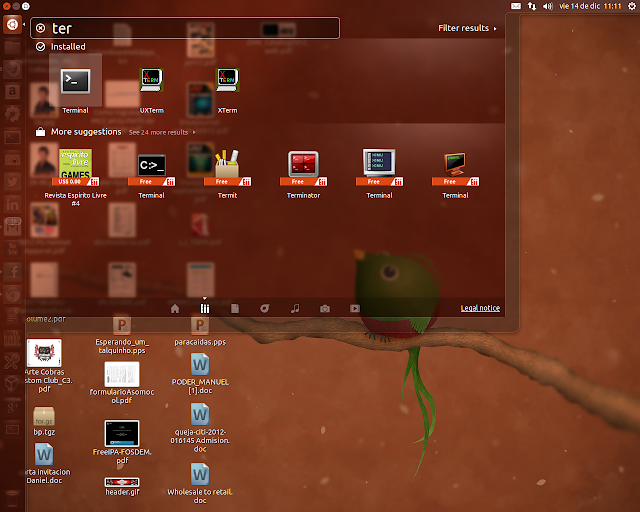Collapse the Installed category header
The width and height of the screenshot is (640, 512).
[x=61, y=47]
